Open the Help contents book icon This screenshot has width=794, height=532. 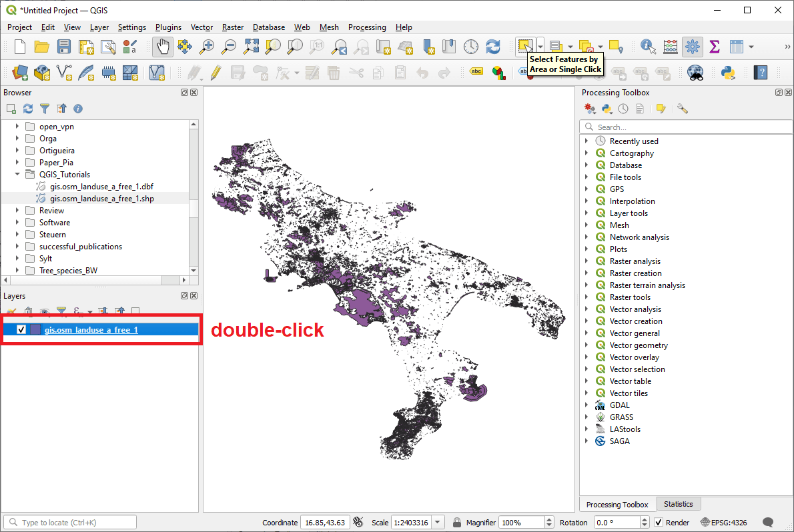click(x=761, y=73)
